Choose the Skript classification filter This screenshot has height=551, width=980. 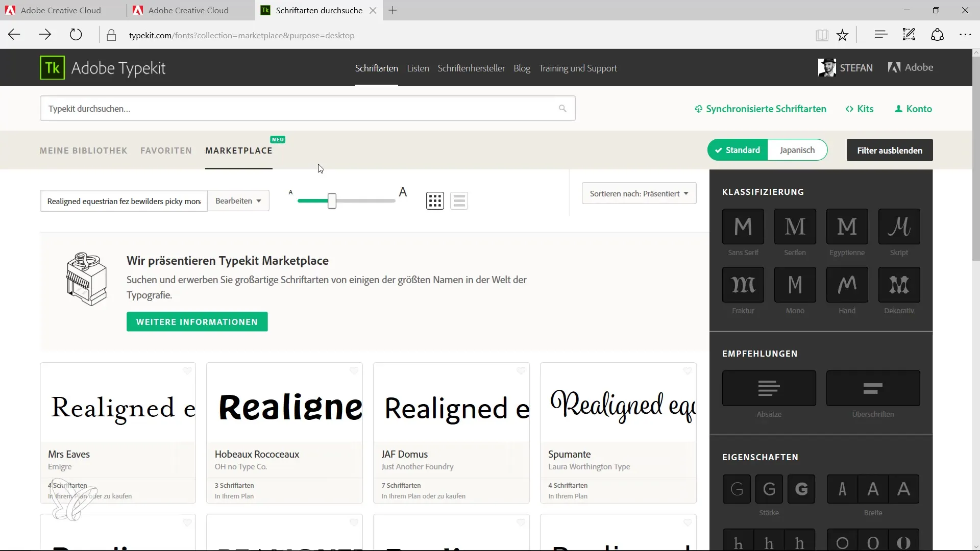(899, 227)
